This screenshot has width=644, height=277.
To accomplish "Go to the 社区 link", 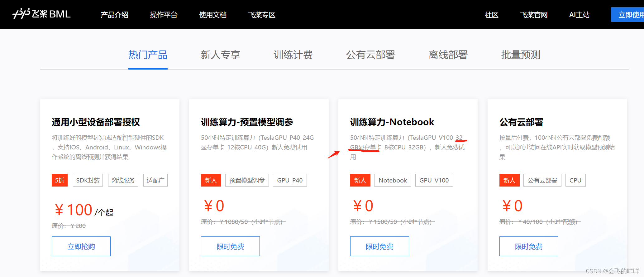I will [492, 15].
